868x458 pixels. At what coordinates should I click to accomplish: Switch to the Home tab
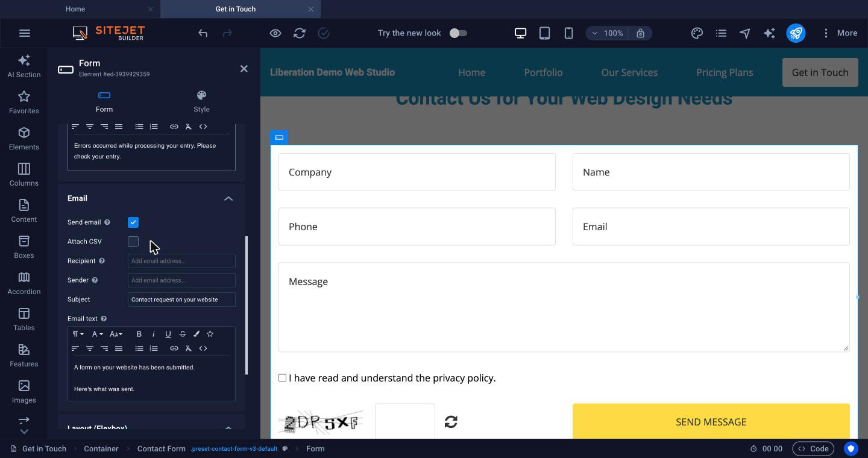[75, 9]
